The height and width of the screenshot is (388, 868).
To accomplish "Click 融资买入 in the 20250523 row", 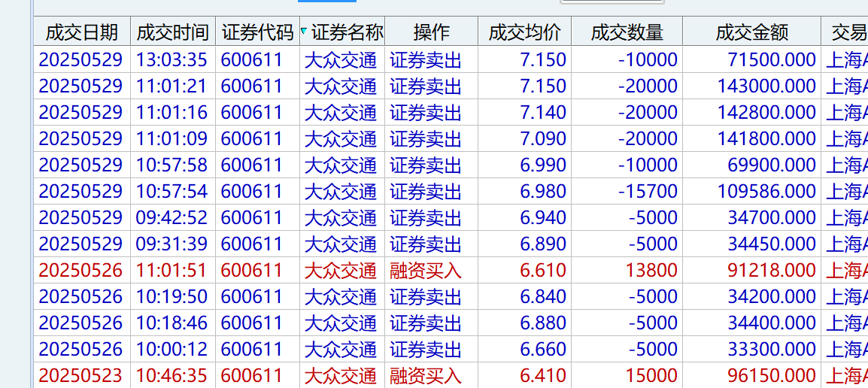I will [426, 375].
